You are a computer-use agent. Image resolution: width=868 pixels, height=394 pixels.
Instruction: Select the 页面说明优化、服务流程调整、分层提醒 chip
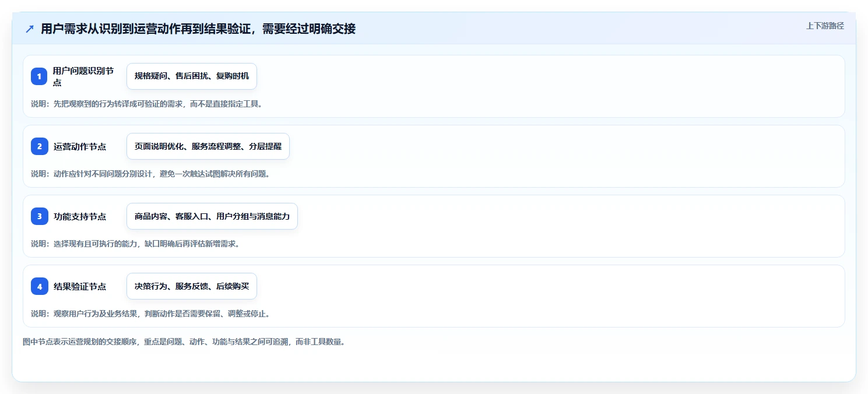tap(208, 146)
